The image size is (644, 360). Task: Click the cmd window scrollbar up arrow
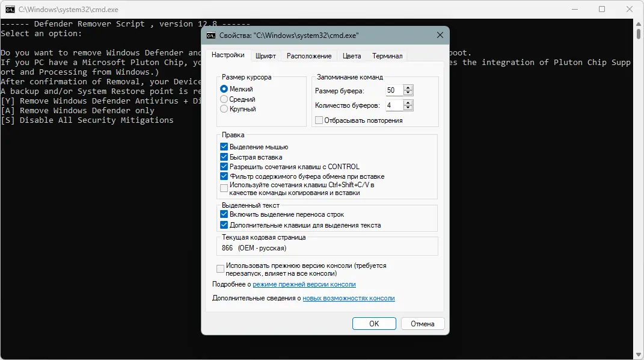click(639, 23)
